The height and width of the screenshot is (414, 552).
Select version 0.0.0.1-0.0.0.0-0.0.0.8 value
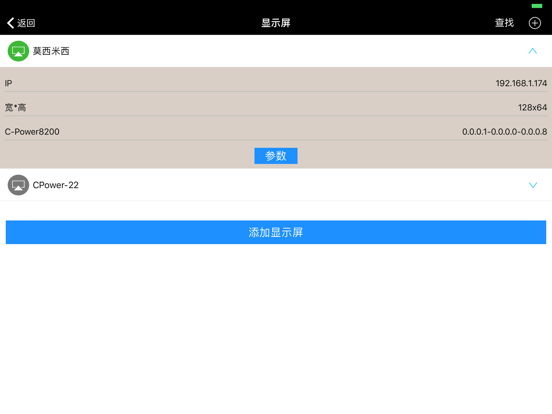504,132
